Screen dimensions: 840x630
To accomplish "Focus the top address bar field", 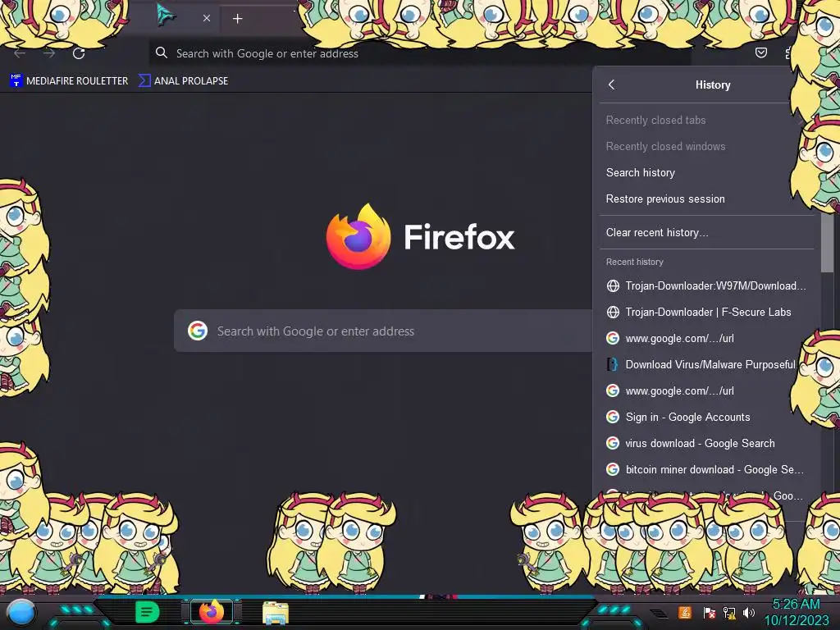I will pos(419,53).
